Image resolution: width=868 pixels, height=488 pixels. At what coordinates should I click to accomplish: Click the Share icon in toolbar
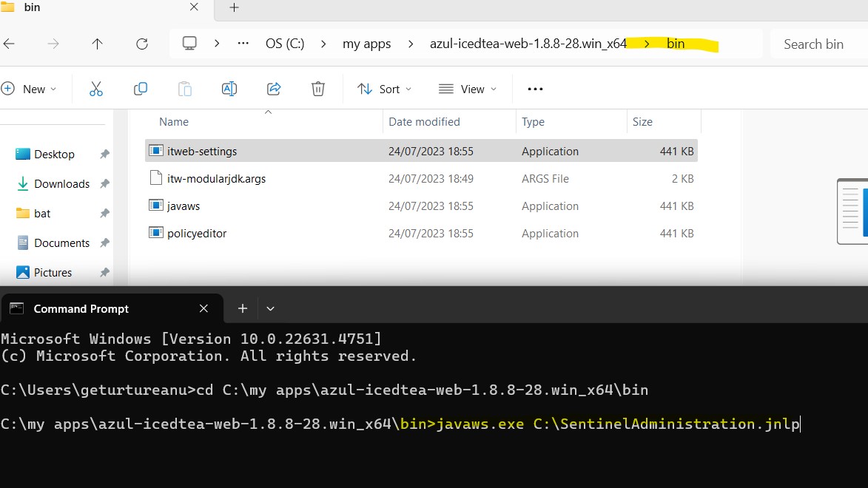[274, 89]
